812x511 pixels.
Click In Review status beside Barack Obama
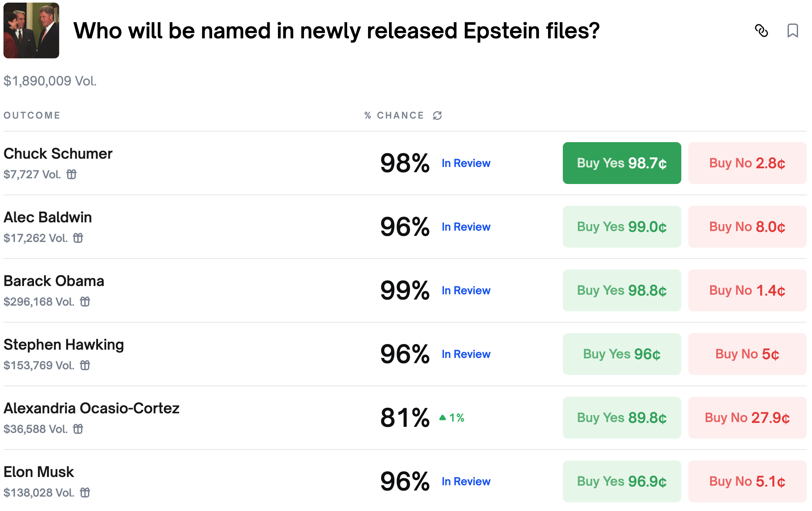pos(466,290)
